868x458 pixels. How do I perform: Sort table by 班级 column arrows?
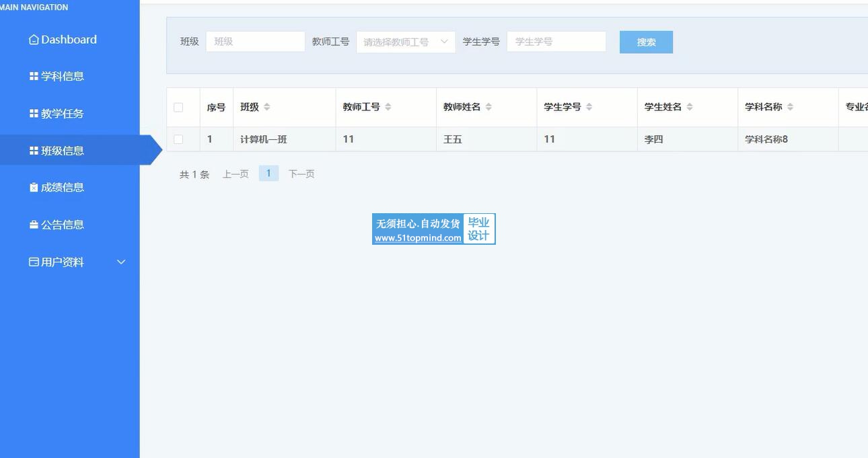tap(266, 107)
